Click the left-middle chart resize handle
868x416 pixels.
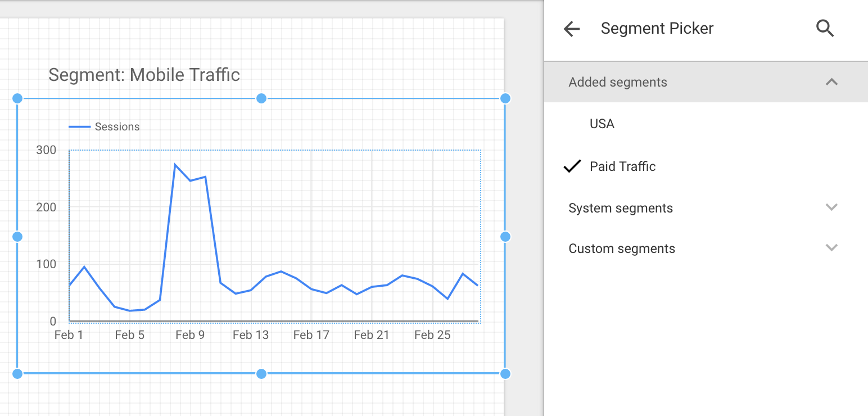point(17,237)
